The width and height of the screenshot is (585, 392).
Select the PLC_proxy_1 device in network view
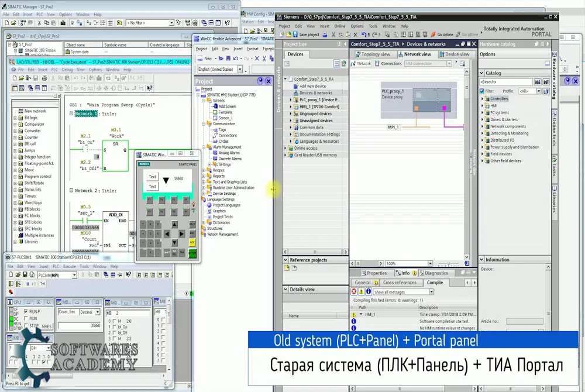[419, 100]
